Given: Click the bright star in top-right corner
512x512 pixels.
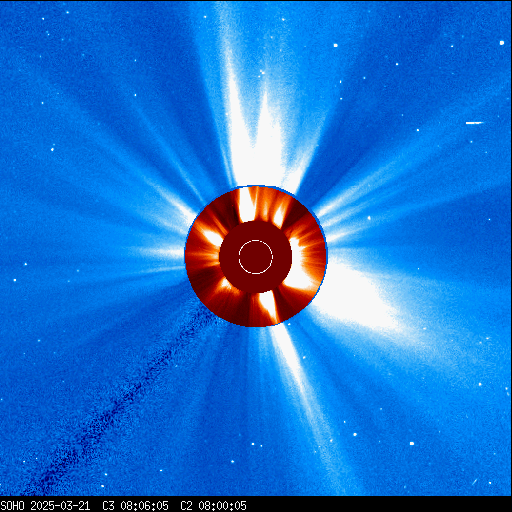Looking at the screenshot, I should coord(502,43).
